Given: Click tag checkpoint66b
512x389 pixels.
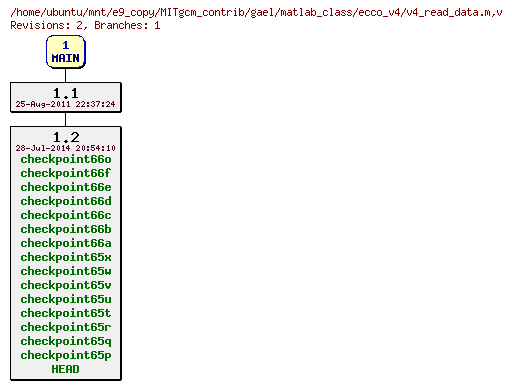Looking at the screenshot, I should [66, 229].
